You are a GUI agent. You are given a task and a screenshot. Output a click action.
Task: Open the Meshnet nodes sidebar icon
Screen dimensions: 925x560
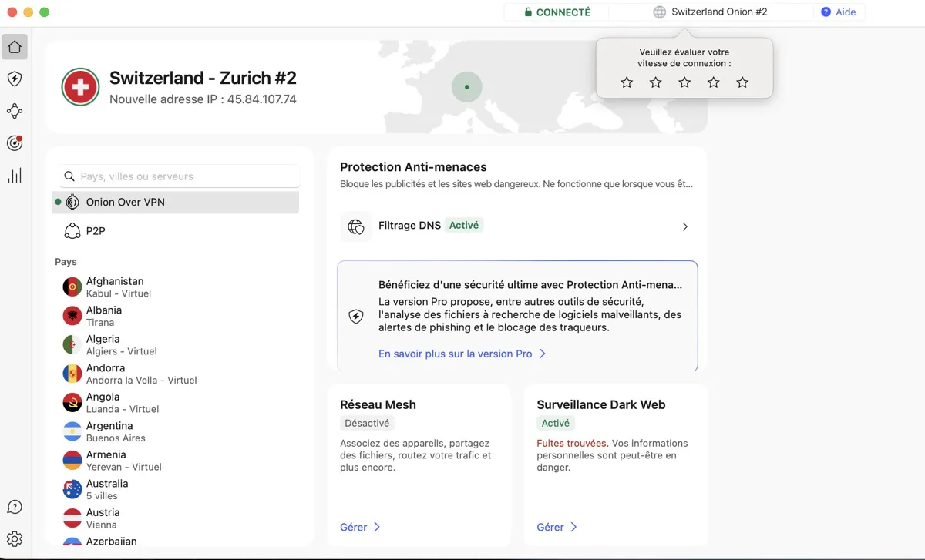pos(15,112)
